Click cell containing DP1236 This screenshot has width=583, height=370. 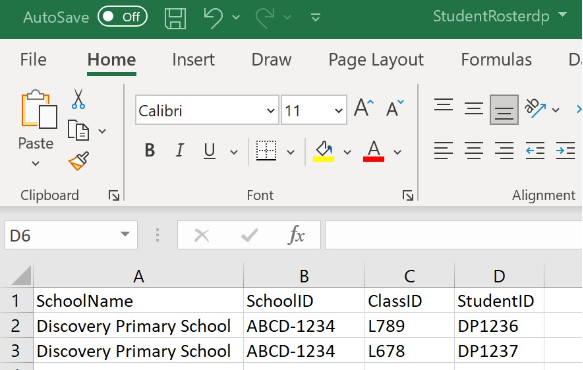coord(499,326)
